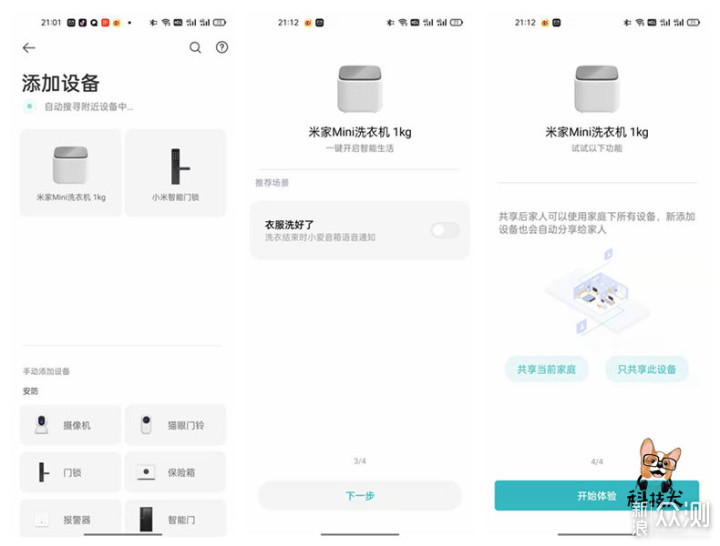Click Wi-Fi icon in left phone status bar
The width and height of the screenshot is (720, 546).
pos(166,23)
